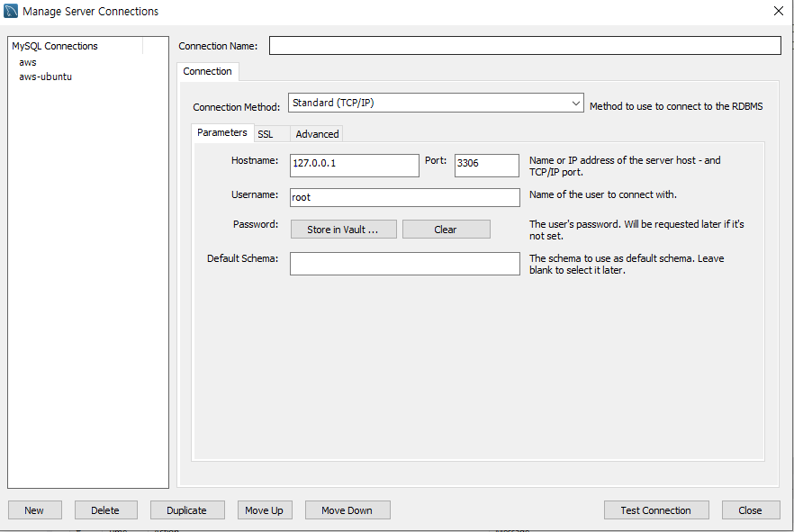Click the Connection Name label
Image resolution: width=794 pixels, height=532 pixels.
pos(218,46)
